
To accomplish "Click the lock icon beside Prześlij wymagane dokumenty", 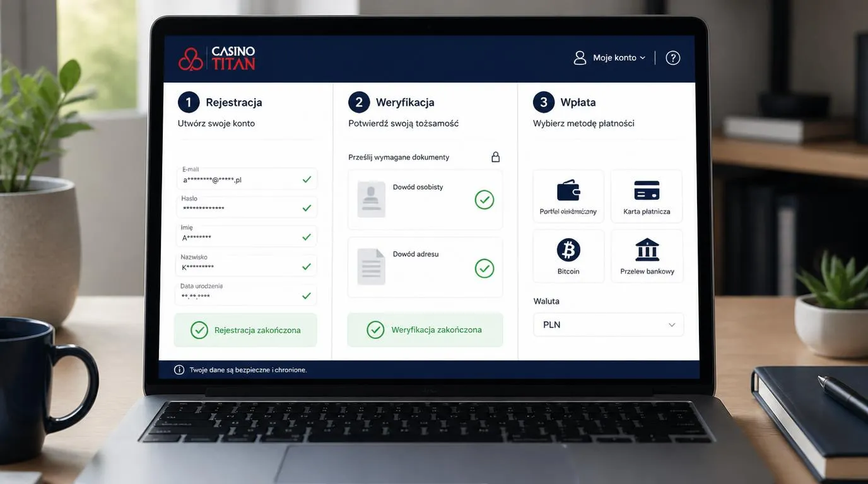I will point(495,157).
